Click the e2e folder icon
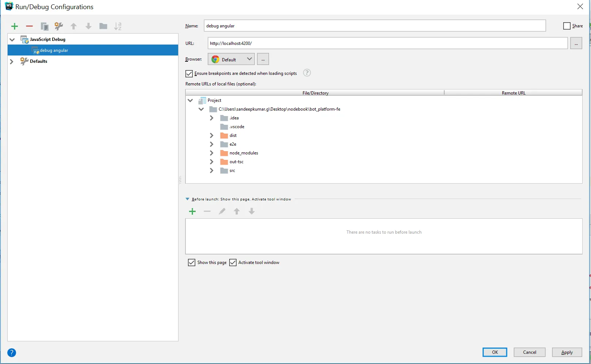 pyautogui.click(x=224, y=144)
